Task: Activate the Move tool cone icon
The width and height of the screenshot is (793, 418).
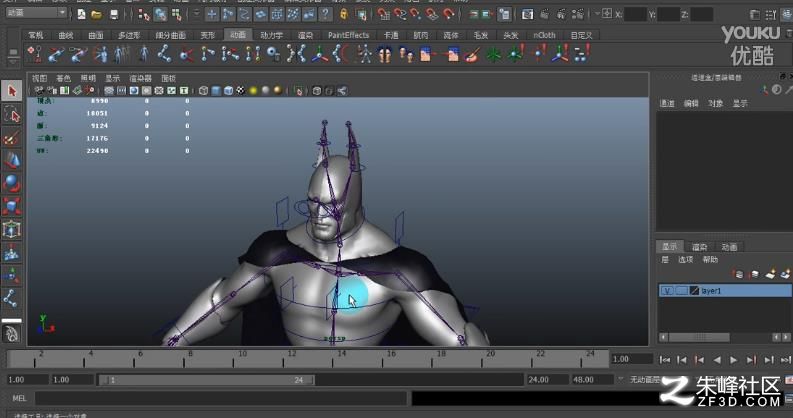Action: (12, 161)
